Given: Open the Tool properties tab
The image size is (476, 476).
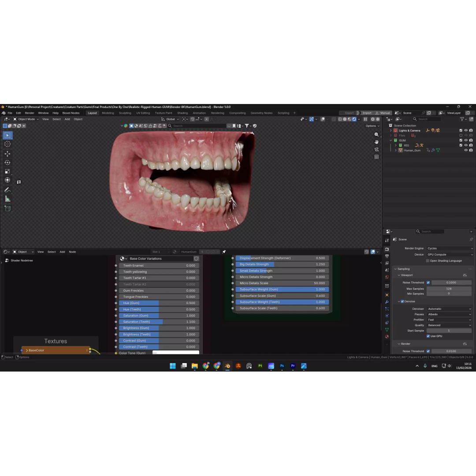Looking at the screenshot, I should 387,241.
